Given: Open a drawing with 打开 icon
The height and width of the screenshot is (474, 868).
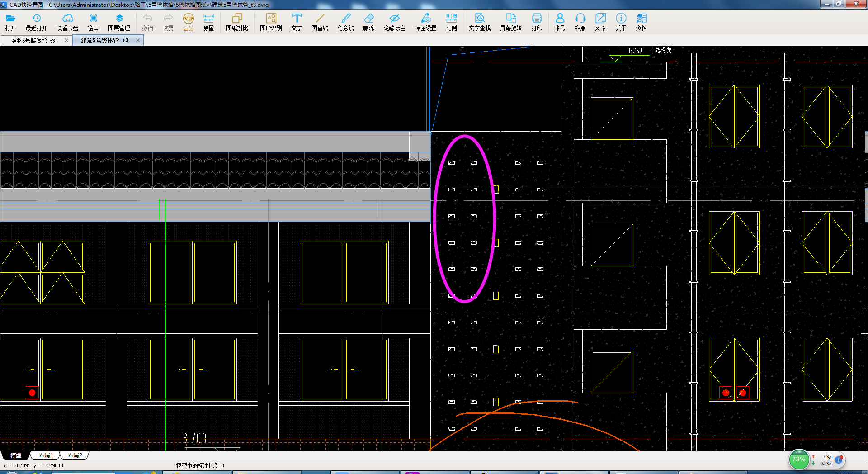Looking at the screenshot, I should pos(10,22).
